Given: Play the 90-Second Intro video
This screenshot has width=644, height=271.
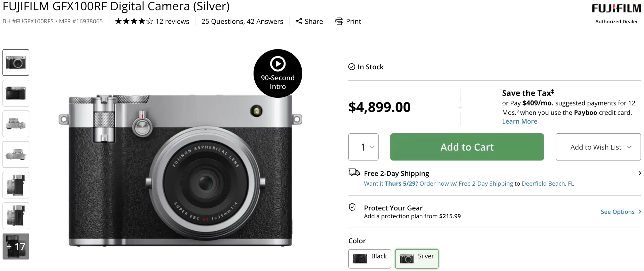Looking at the screenshot, I should 277,64.
